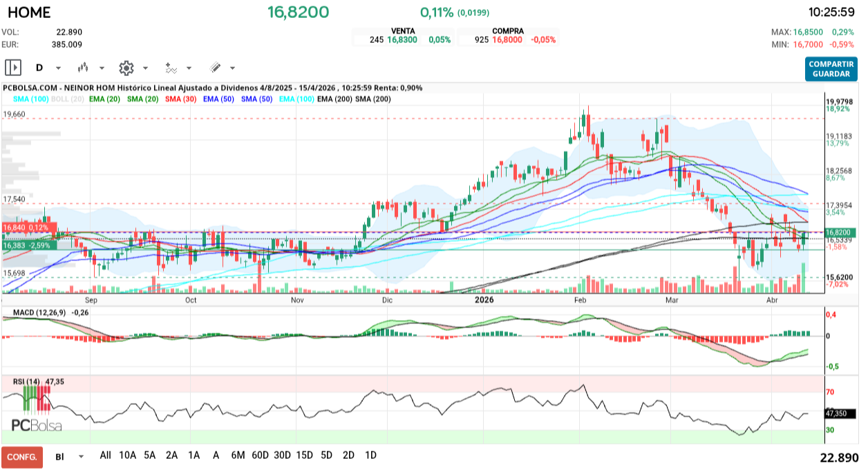This screenshot has height=472, width=868.
Task: Switch to the 1D timeframe
Action: (x=370, y=455)
